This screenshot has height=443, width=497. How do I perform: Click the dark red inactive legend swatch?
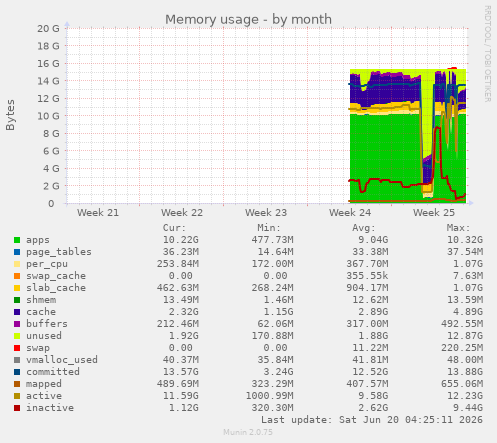click(x=17, y=408)
